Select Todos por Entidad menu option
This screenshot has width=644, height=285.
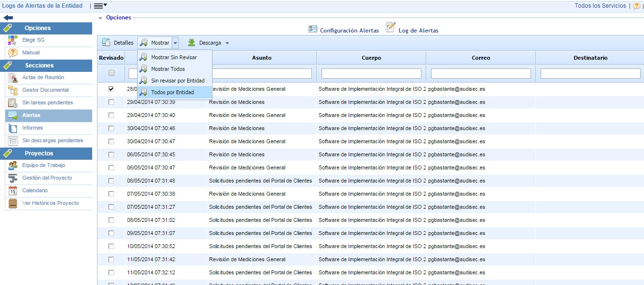pos(172,92)
